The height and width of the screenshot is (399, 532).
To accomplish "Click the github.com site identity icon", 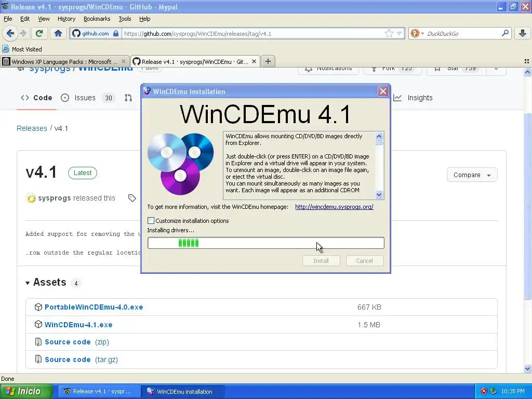I will [96, 33].
